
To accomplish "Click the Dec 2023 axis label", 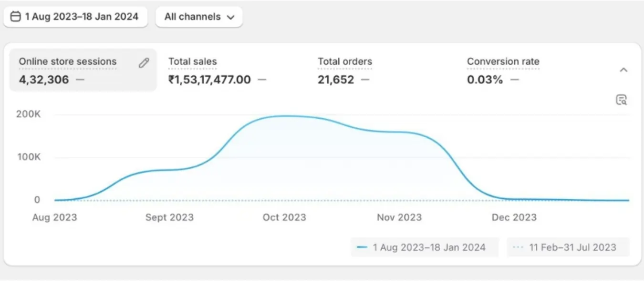I will point(514,217).
